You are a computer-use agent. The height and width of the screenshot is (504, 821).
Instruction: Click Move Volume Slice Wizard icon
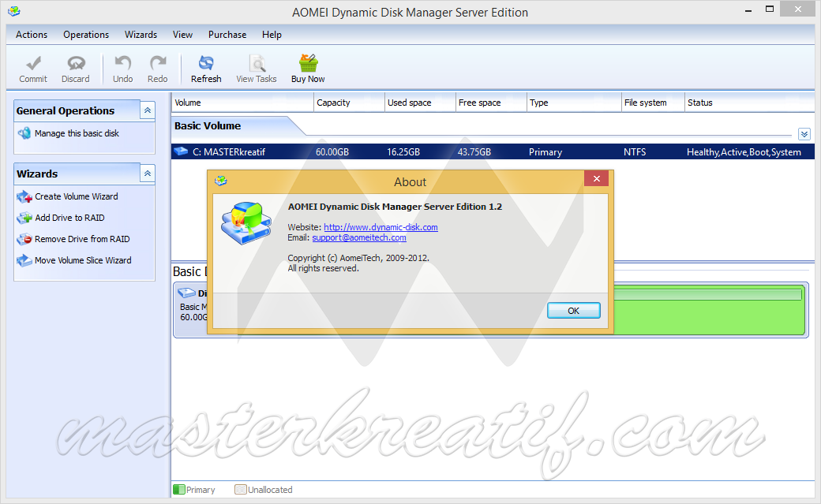(x=24, y=260)
